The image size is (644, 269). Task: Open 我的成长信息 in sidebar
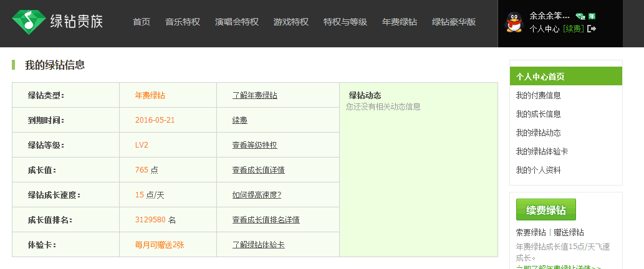(539, 115)
